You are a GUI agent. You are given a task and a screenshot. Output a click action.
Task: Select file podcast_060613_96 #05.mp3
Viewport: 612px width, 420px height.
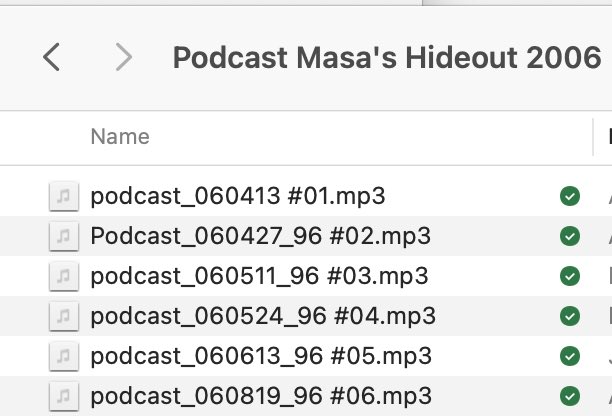point(261,356)
